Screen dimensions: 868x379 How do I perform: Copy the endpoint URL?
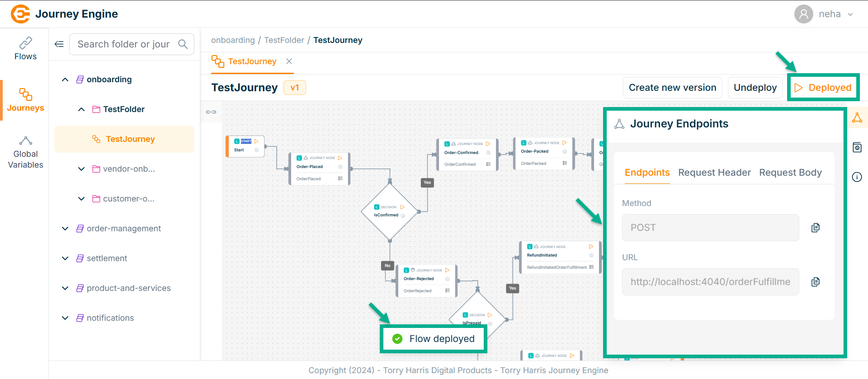pos(816,282)
